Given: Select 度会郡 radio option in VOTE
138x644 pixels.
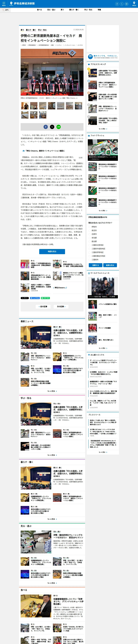Looking at the screenshot, I should point(89,241).
